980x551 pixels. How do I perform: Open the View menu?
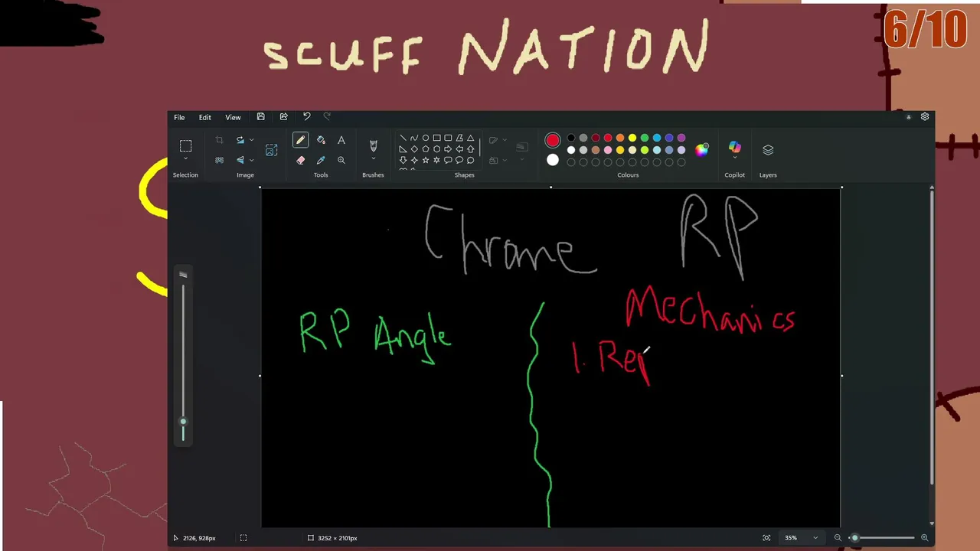coord(233,117)
